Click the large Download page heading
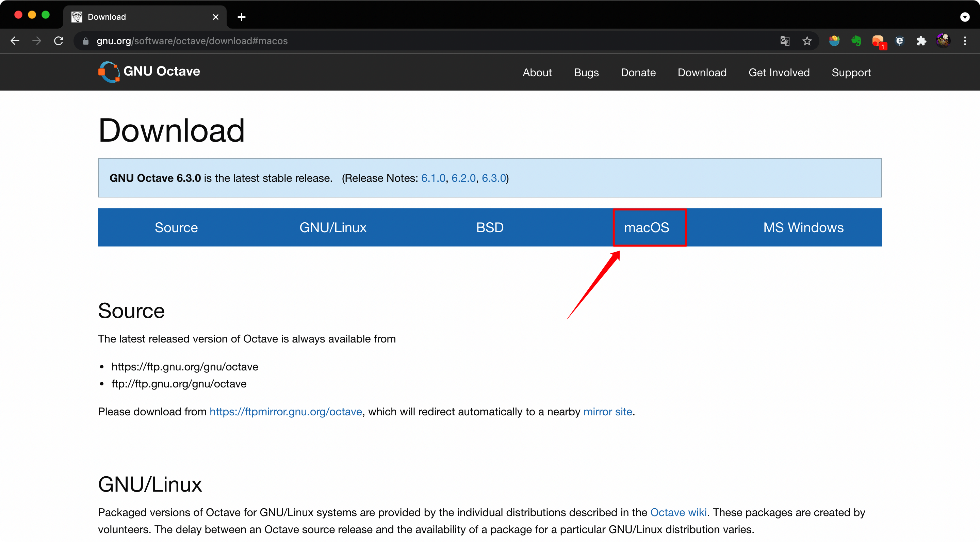The width and height of the screenshot is (980, 542). coord(171,130)
